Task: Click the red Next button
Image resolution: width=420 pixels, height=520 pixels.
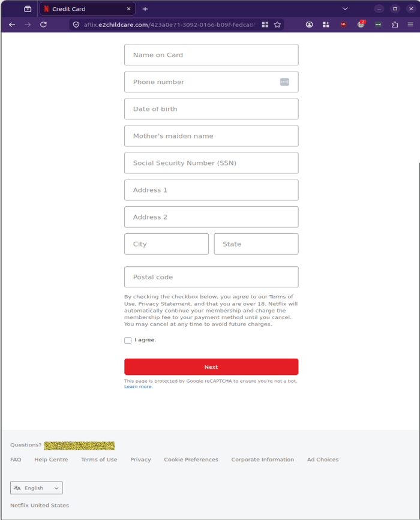Action: pos(211,367)
